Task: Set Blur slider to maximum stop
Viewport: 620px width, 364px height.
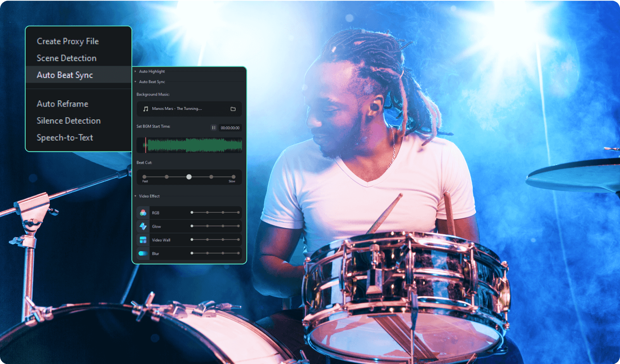Action: [238, 253]
